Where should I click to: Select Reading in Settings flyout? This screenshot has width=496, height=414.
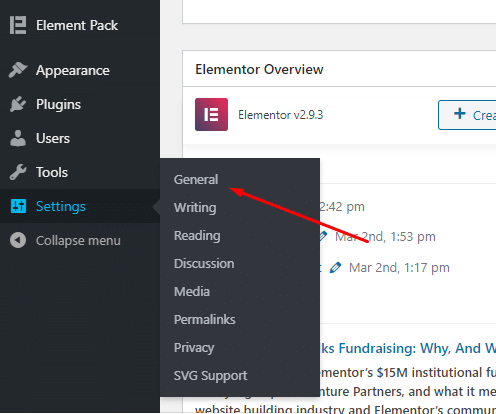coord(197,236)
